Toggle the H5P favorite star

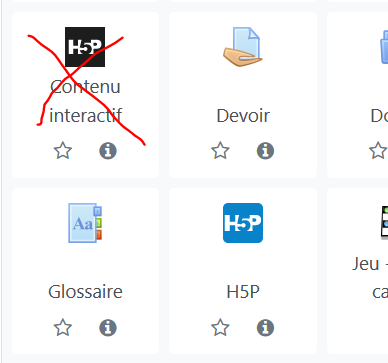220,327
